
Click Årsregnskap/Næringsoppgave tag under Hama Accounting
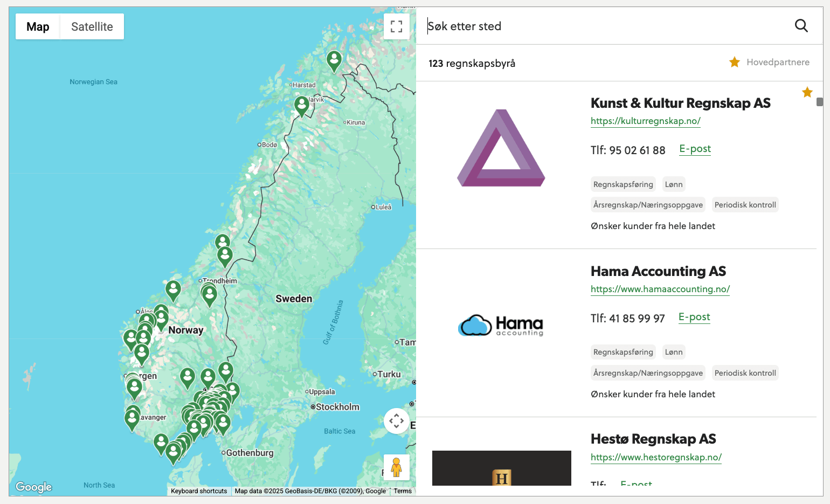point(648,373)
